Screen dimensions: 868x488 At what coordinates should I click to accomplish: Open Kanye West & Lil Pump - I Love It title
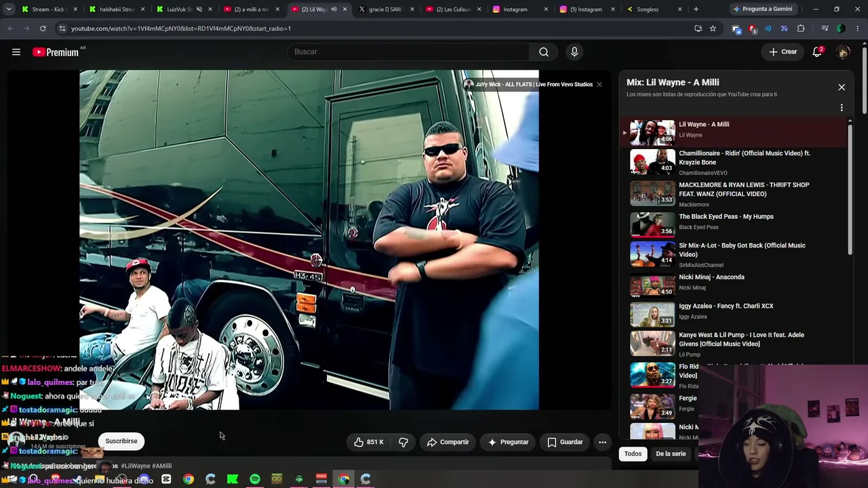[741, 340]
